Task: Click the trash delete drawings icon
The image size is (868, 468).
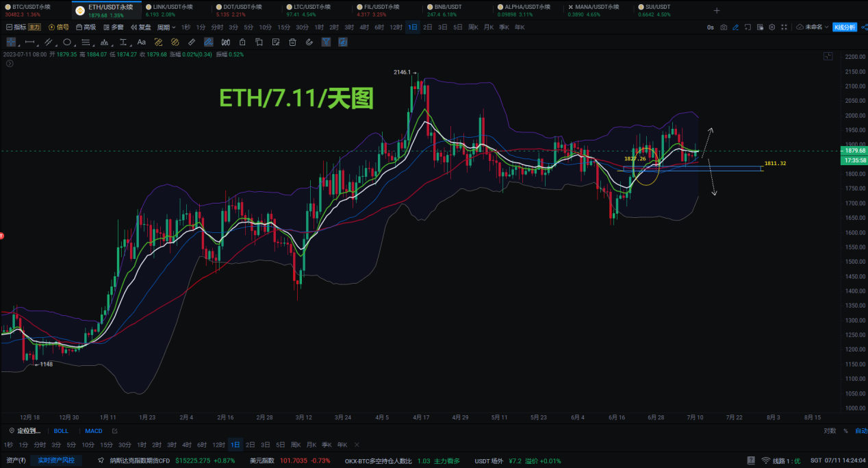Action: pyautogui.click(x=292, y=42)
